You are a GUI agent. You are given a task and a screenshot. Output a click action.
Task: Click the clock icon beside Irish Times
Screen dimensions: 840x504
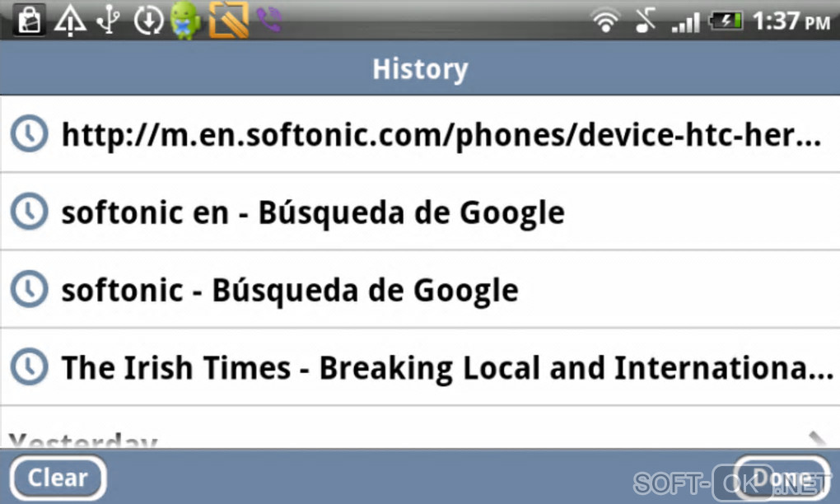pos(30,367)
